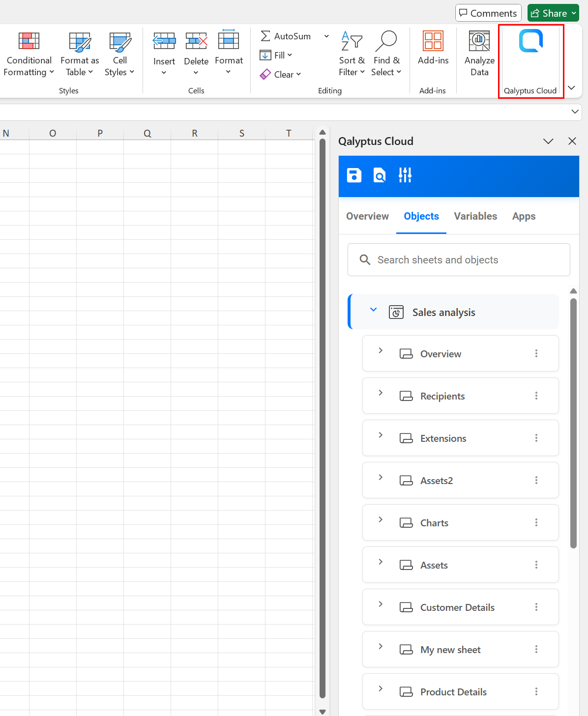The image size is (588, 716).
Task: Select Conditional Formatting
Action: click(28, 54)
